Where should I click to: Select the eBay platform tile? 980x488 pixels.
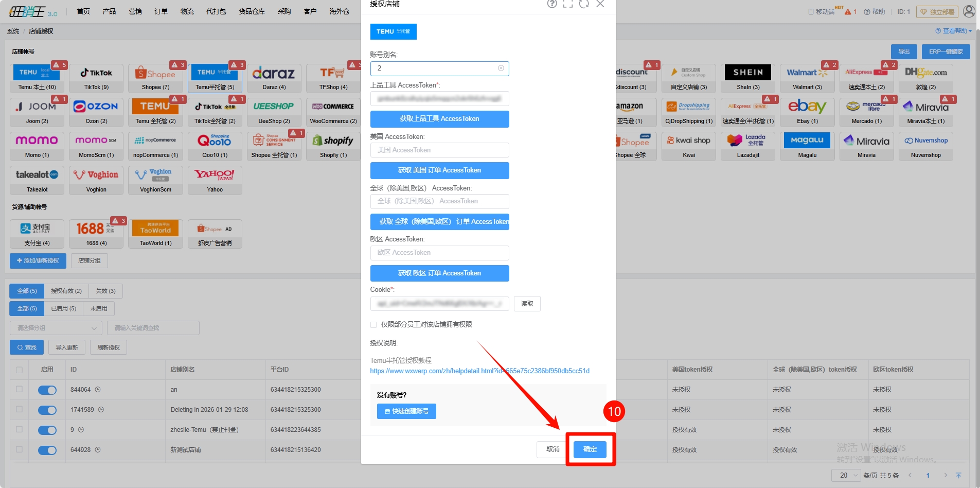pyautogui.click(x=807, y=112)
